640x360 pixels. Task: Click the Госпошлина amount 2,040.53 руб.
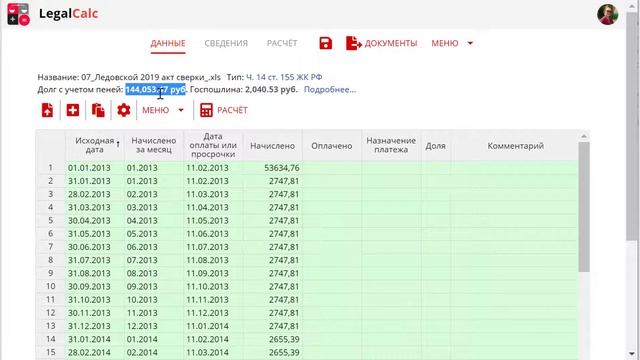pyautogui.click(x=271, y=89)
